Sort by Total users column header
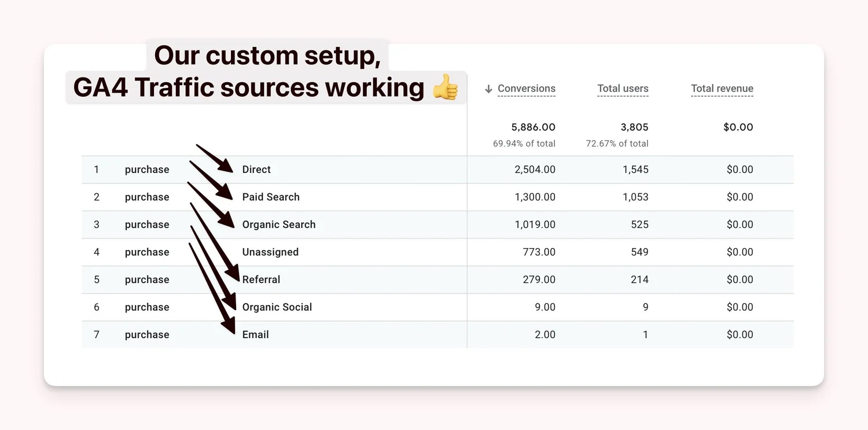The image size is (868, 430). pyautogui.click(x=623, y=89)
